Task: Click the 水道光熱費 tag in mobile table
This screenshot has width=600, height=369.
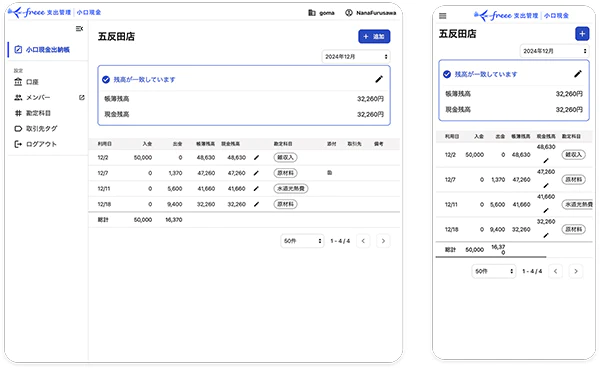Action: click(x=577, y=204)
